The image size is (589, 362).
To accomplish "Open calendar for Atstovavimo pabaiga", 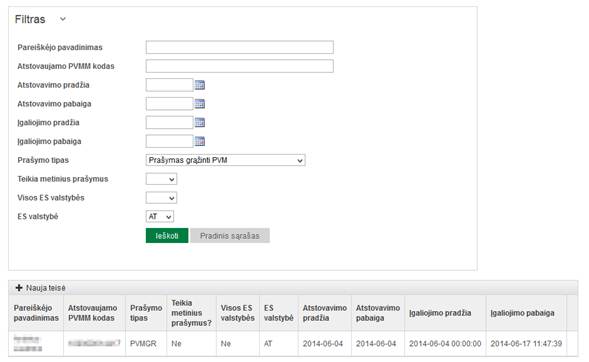I will (200, 104).
